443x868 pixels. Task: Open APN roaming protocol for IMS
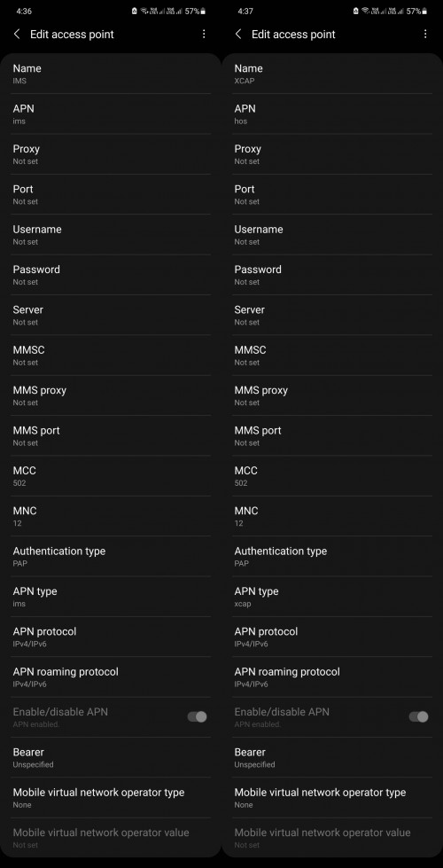pyautogui.click(x=111, y=677)
